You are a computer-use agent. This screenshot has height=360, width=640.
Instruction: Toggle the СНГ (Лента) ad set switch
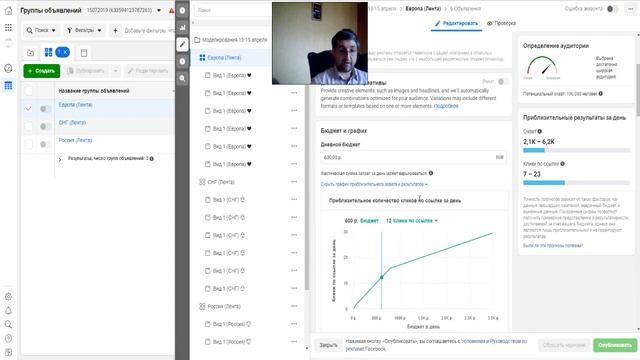45,127
